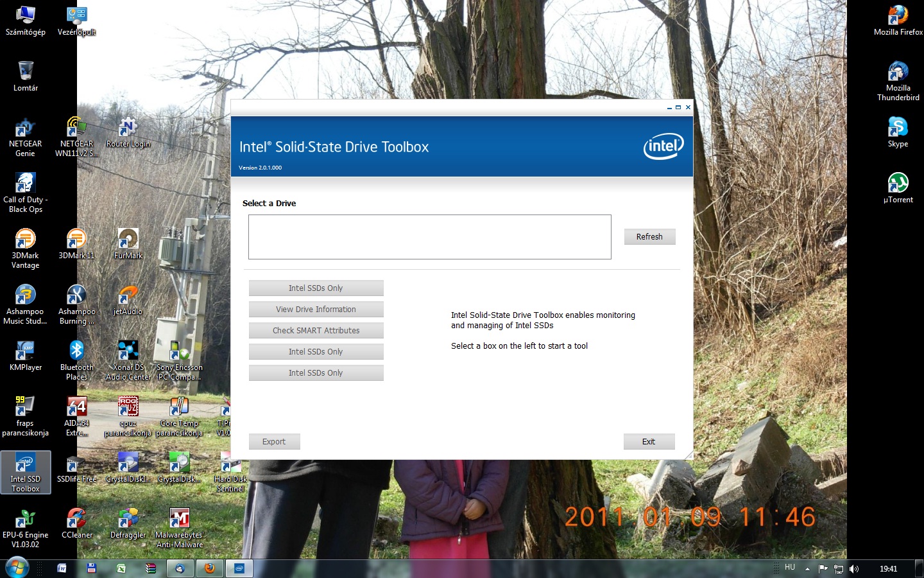Maximize the Intel SSD Toolbox window

pyautogui.click(x=678, y=107)
